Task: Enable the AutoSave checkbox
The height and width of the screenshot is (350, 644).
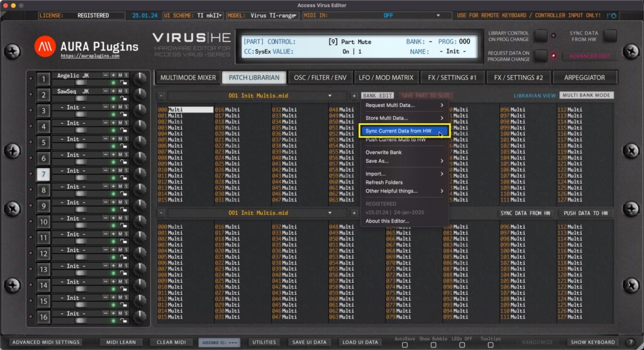Action: 404,345
